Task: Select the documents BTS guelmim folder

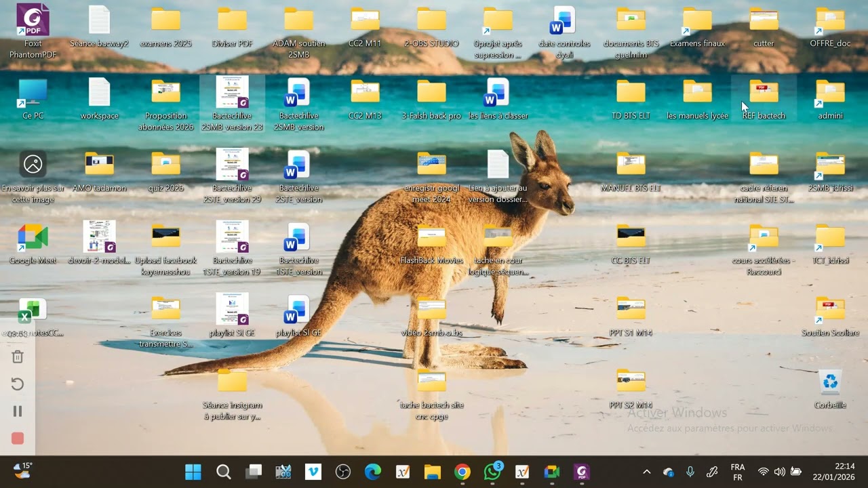Action: [631, 31]
